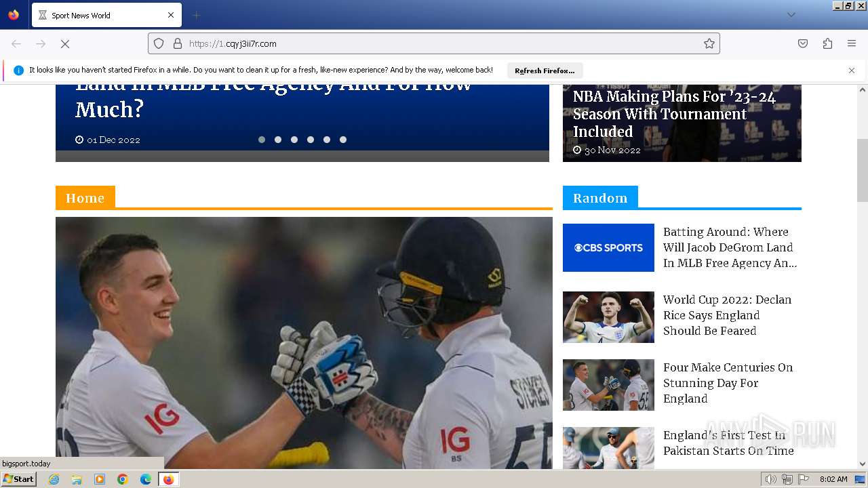Image resolution: width=868 pixels, height=488 pixels.
Task: Open the volume control in tray
Action: pos(770,479)
